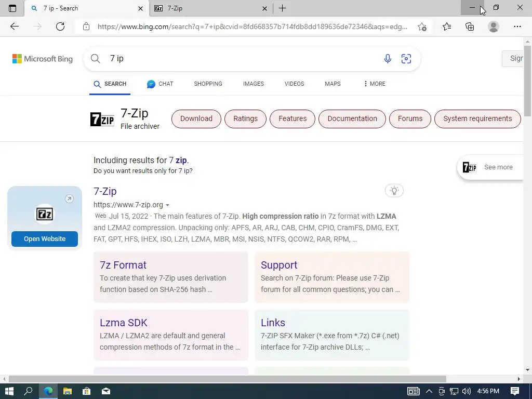
Task: Open the Links sublink
Action: tap(273, 323)
